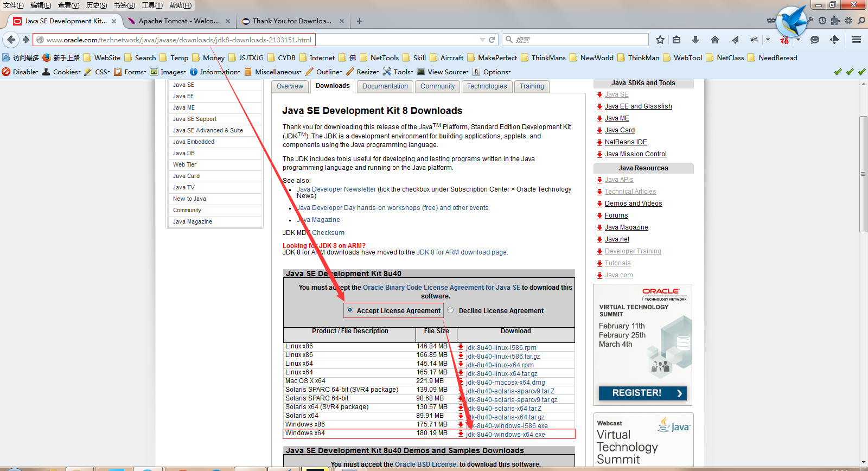
Task: Download jdk-8u40-windows-x64.exe
Action: (505, 435)
